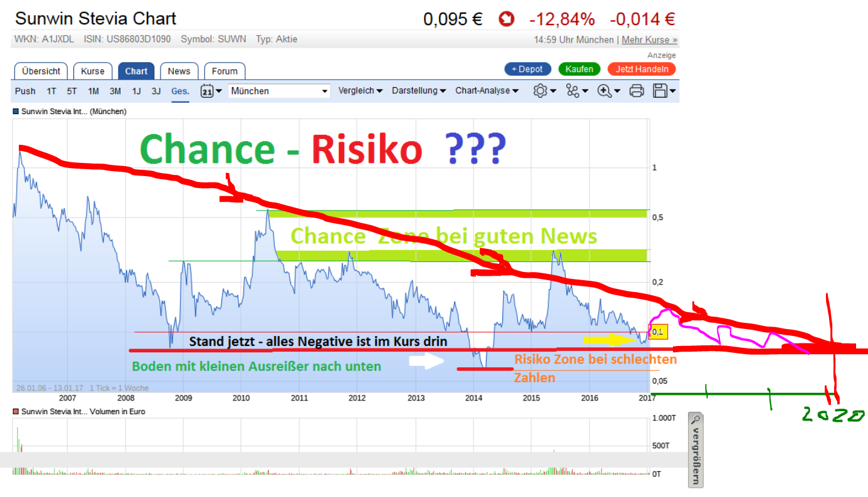Click the red price-change arrow icon
The height and width of the screenshot is (497, 868).
[x=506, y=19]
